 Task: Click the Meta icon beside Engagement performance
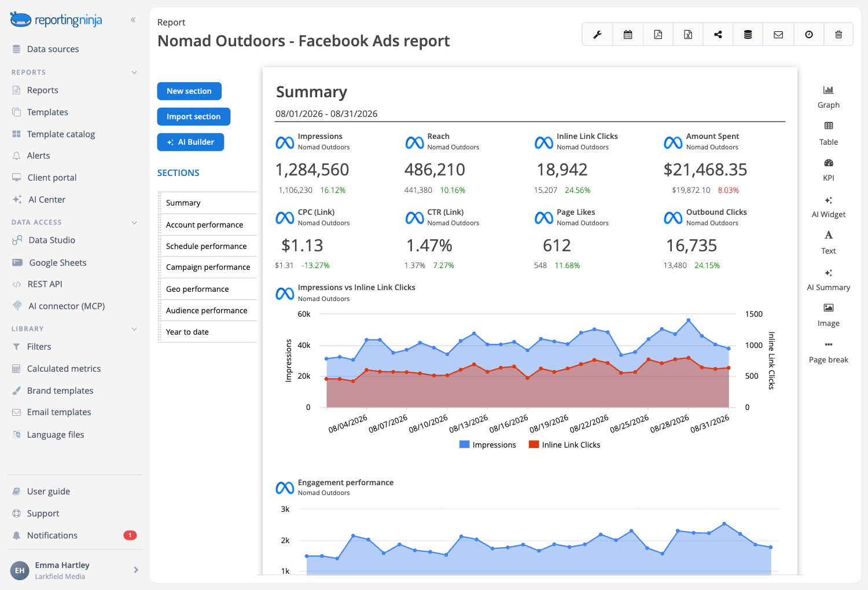[285, 488]
